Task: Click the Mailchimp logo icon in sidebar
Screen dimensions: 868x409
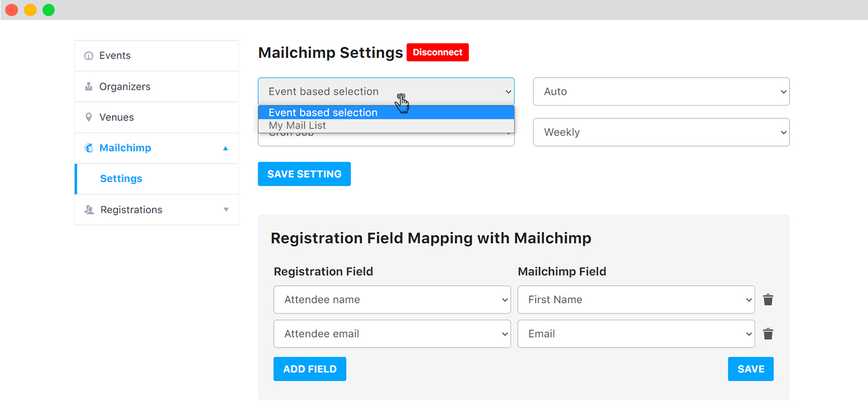Action: tap(89, 148)
